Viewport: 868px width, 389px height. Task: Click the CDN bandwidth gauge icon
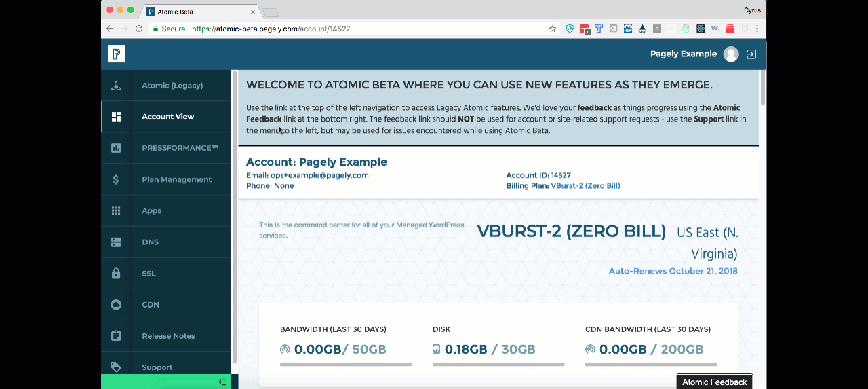coord(590,350)
